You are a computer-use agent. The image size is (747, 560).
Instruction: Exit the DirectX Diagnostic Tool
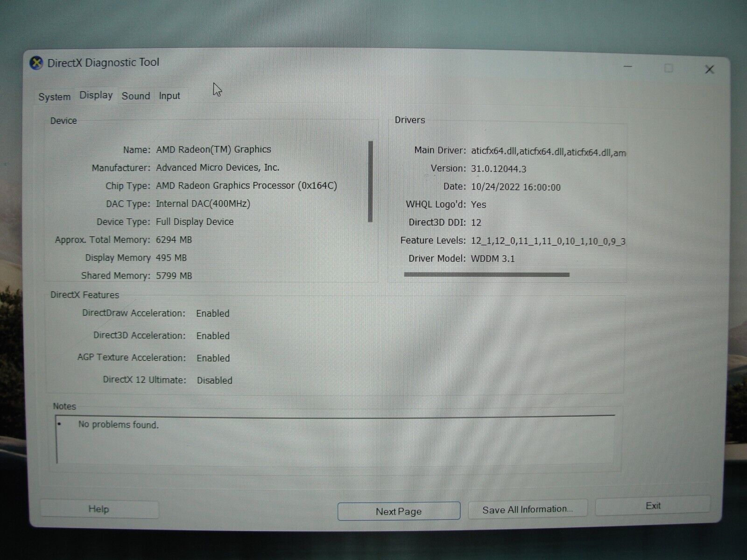(653, 505)
